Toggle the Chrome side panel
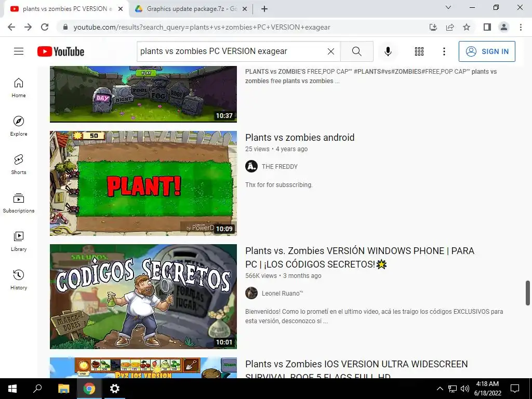532x399 pixels. [487, 27]
